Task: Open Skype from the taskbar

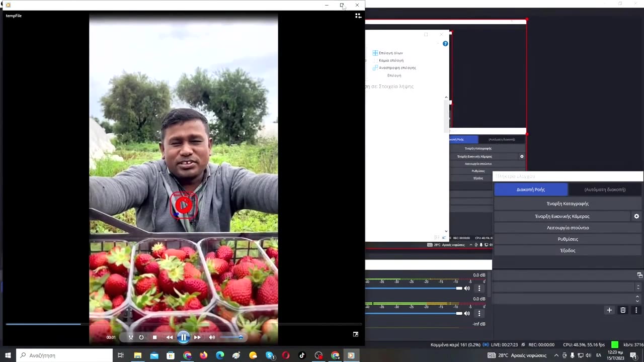Action: pyautogui.click(x=270, y=355)
